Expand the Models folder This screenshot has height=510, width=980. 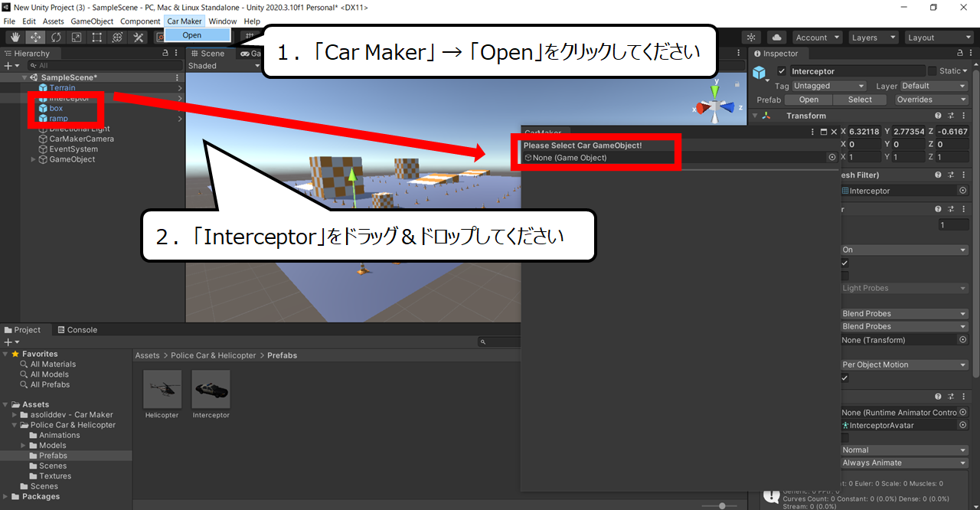click(x=24, y=445)
